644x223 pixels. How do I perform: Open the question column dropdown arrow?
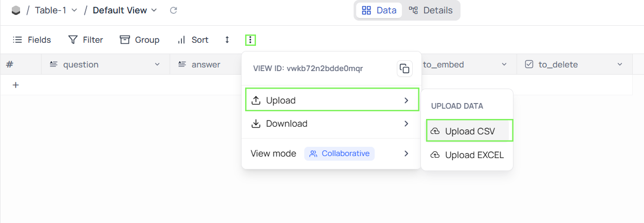pyautogui.click(x=157, y=64)
